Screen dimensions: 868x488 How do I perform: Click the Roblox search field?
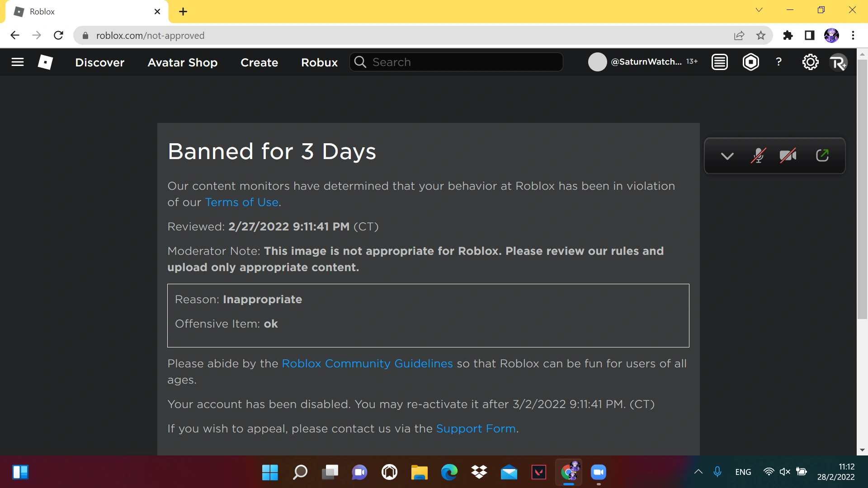click(456, 62)
